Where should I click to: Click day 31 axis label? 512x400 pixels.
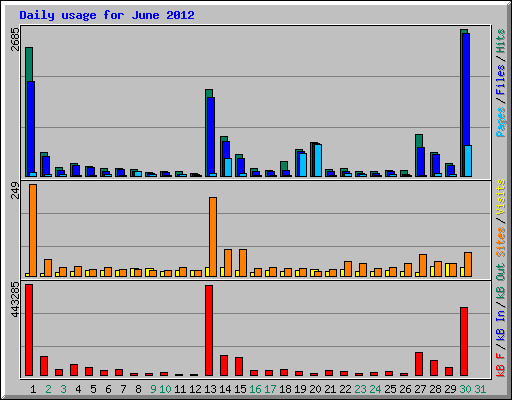click(480, 389)
